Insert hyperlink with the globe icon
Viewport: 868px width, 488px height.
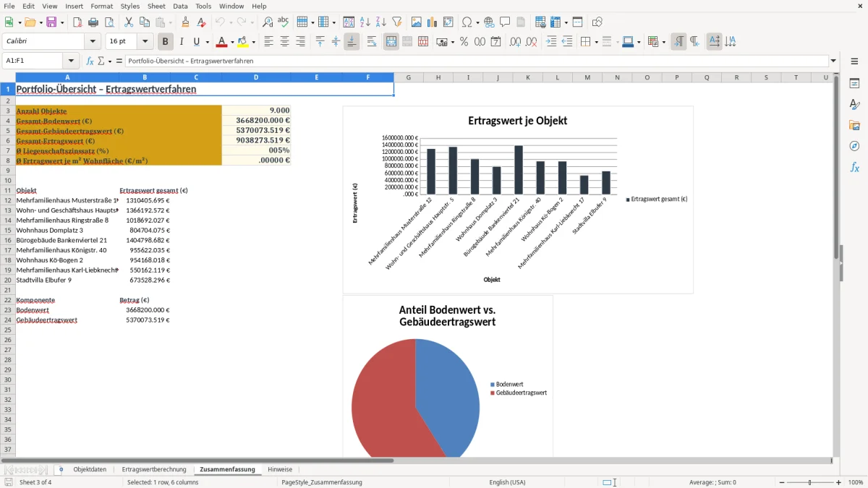pos(489,22)
